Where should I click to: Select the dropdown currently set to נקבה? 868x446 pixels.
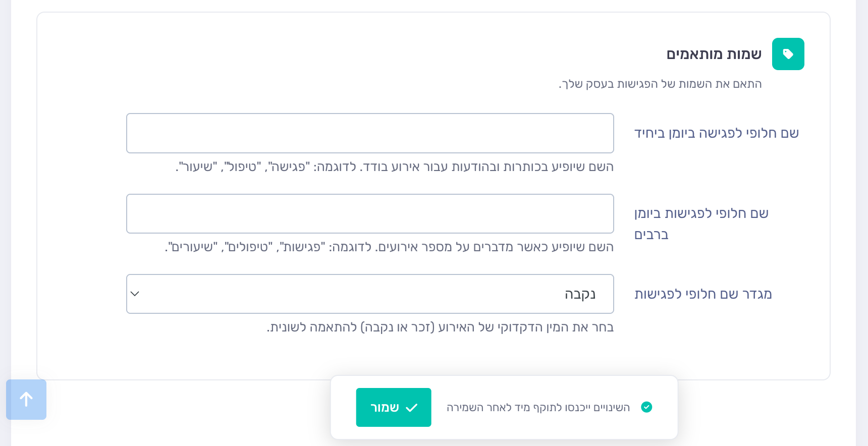[x=370, y=294]
